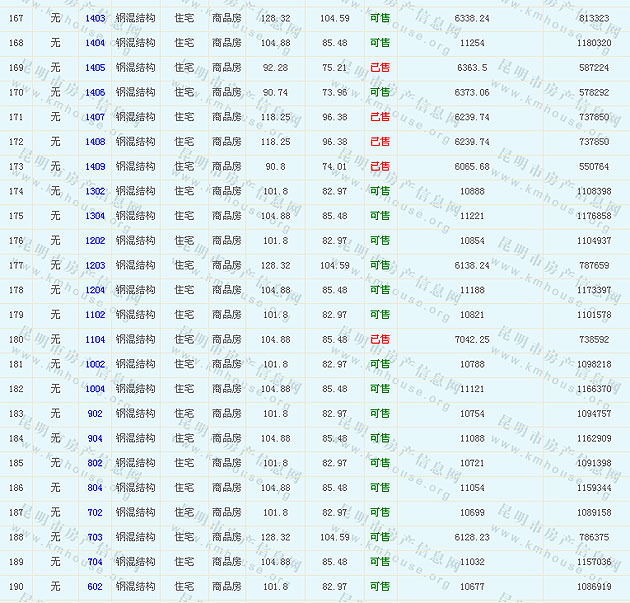Open room 802 link
Image resolution: width=630 pixels, height=603 pixels.
pos(95,463)
